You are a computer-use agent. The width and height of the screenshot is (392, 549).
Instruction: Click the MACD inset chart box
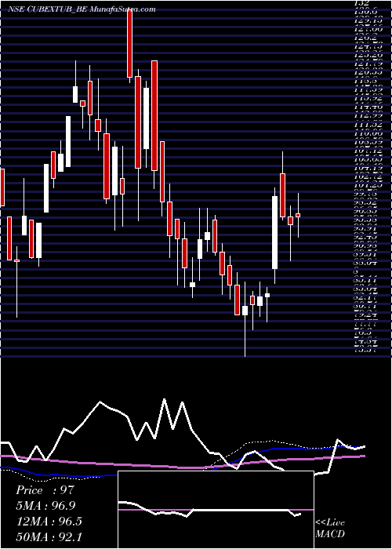tap(216, 510)
